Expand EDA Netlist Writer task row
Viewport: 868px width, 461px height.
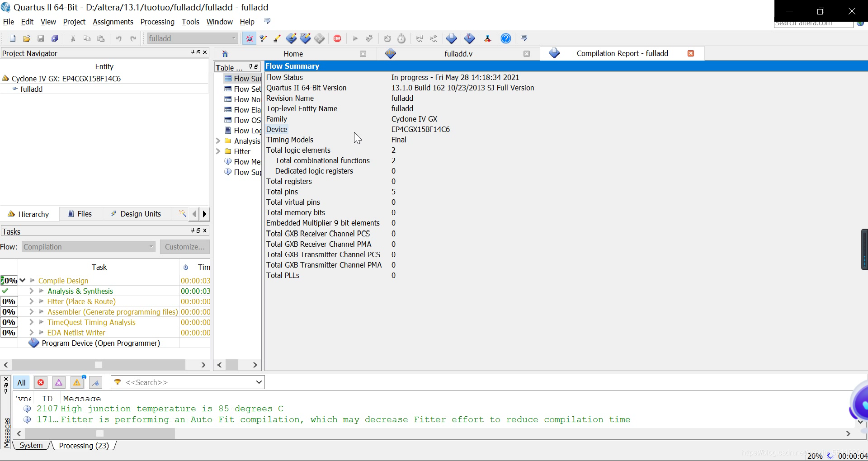(31, 333)
